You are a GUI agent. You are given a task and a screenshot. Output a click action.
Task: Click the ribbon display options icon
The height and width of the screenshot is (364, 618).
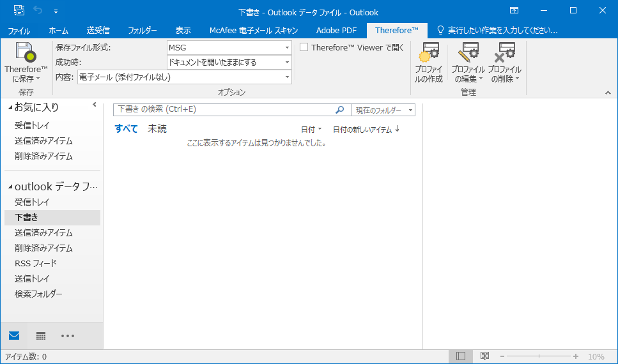point(514,11)
